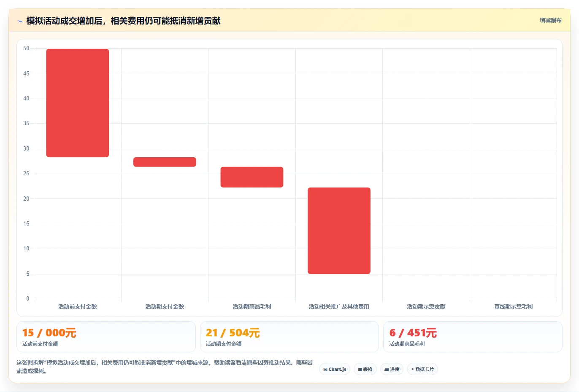Click x-axis label 活动期商品毛利
This screenshot has height=392, width=579.
[252, 306]
